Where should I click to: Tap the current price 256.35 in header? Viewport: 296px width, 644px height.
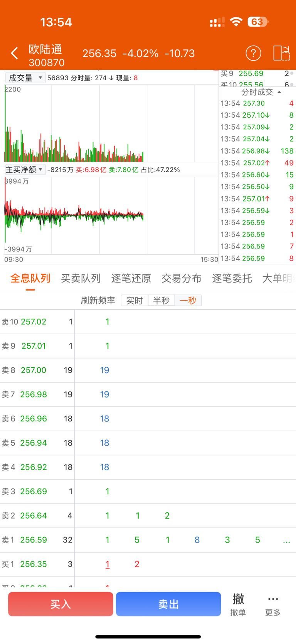pyautogui.click(x=99, y=54)
